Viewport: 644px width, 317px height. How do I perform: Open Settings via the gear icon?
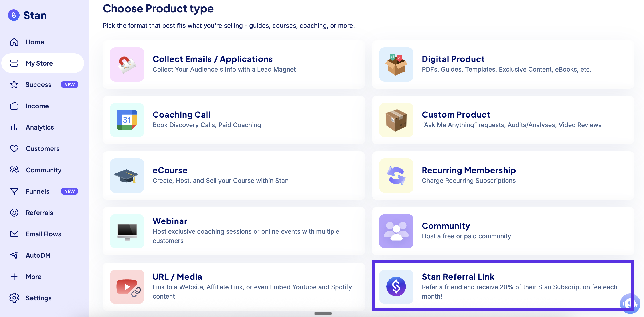coord(14,298)
